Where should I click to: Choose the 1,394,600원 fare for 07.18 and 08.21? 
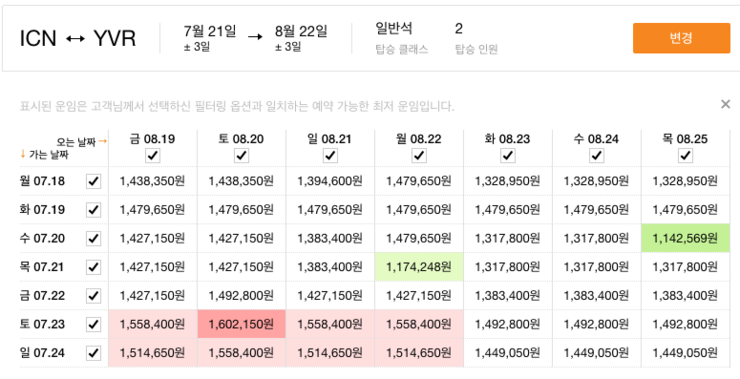tap(330, 181)
